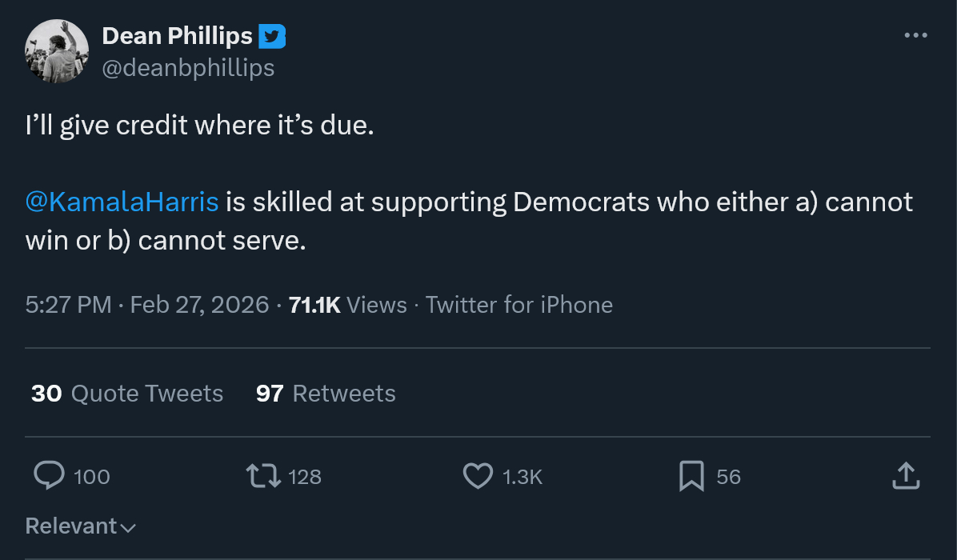The width and height of the screenshot is (957, 560).
Task: Expand the Relevant sort dropdown
Action: [81, 526]
